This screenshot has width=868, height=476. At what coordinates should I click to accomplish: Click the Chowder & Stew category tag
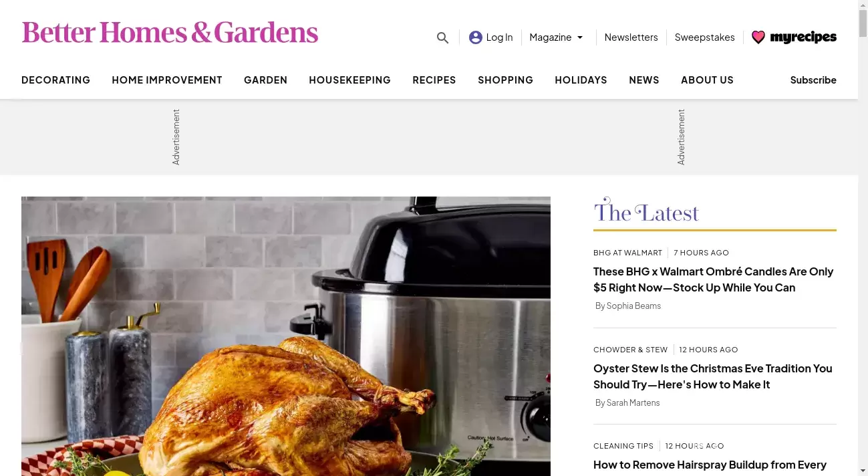point(630,350)
